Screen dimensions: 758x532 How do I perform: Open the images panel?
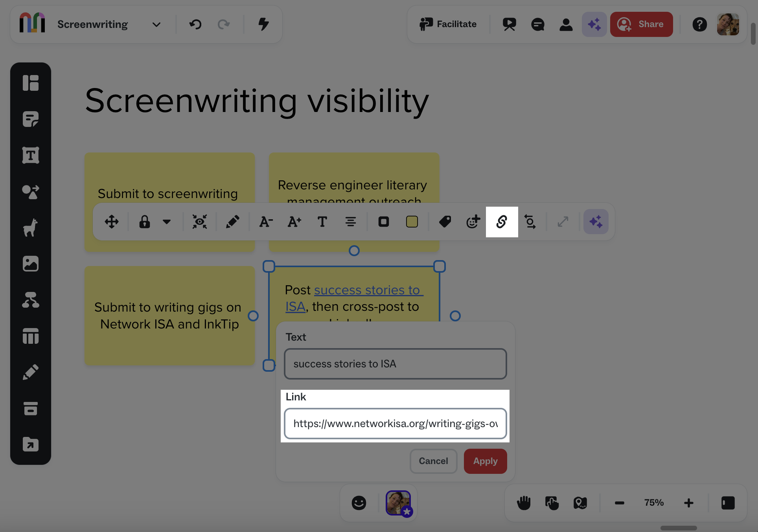pyautogui.click(x=31, y=263)
